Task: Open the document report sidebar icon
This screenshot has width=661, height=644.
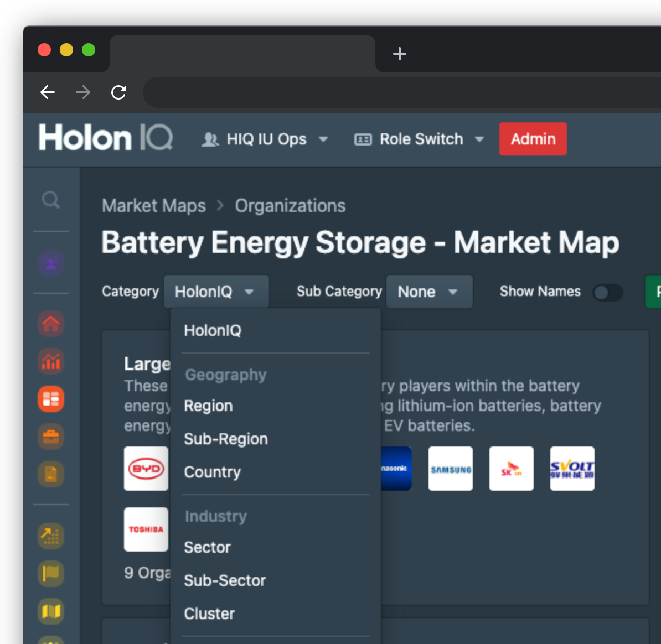Action: (51, 474)
